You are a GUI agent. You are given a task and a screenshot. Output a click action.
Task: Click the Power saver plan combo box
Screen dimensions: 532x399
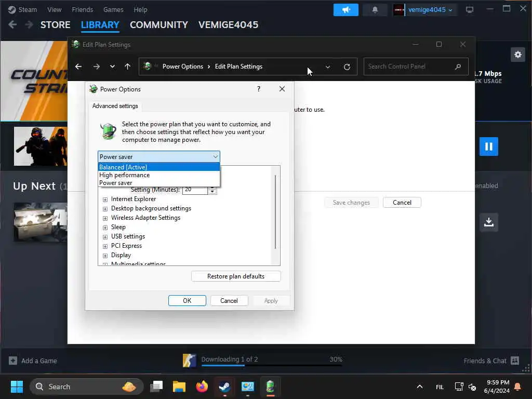click(159, 157)
